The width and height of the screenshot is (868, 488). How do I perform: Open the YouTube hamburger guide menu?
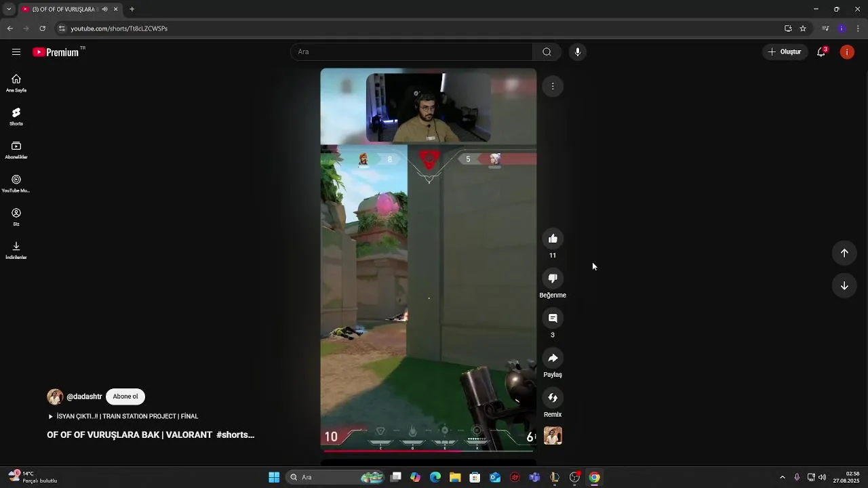(x=16, y=52)
